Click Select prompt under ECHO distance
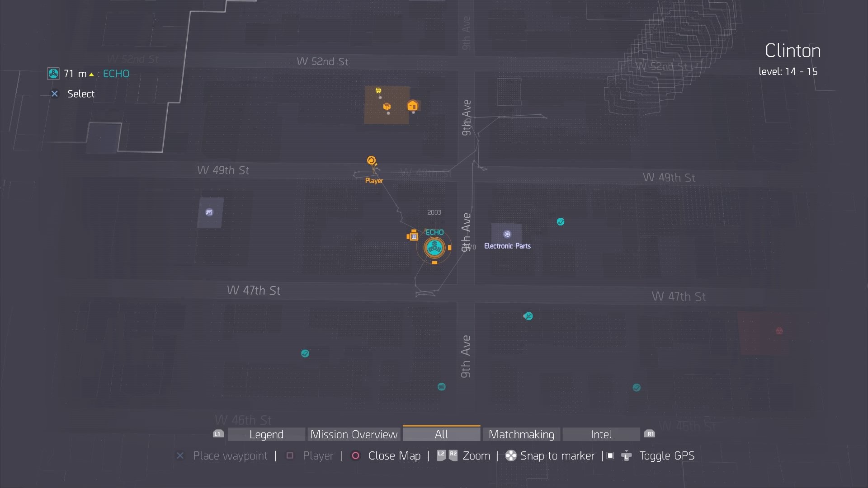This screenshot has width=868, height=488. coord(80,94)
